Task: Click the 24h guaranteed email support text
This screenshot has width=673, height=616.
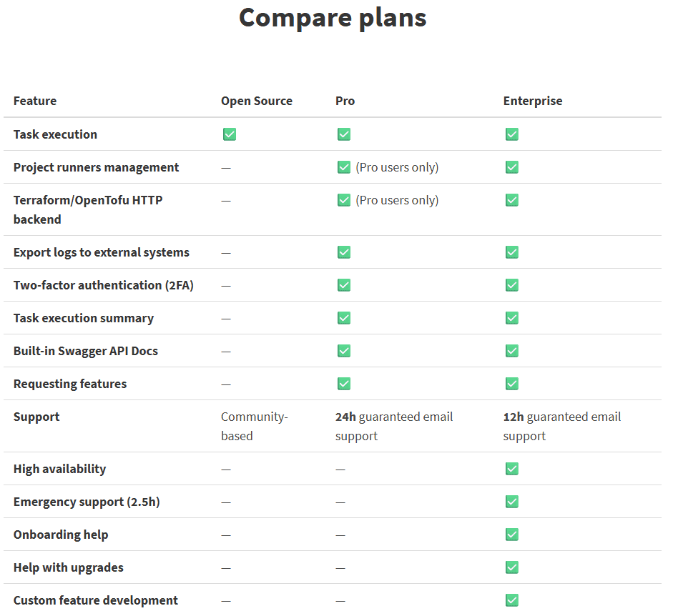Action: (x=394, y=427)
